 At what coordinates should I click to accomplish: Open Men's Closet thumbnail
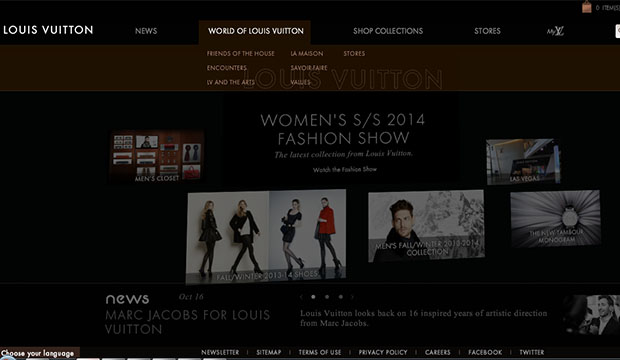click(157, 156)
